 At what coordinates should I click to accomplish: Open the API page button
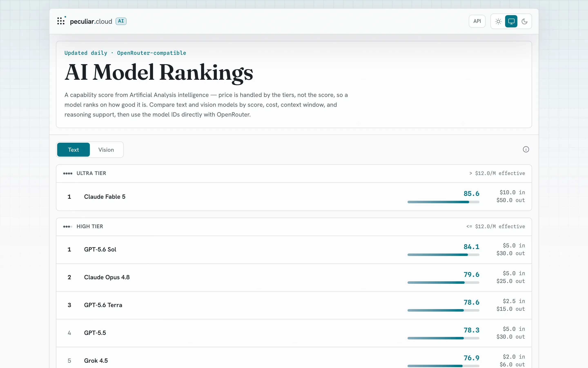[x=477, y=21]
